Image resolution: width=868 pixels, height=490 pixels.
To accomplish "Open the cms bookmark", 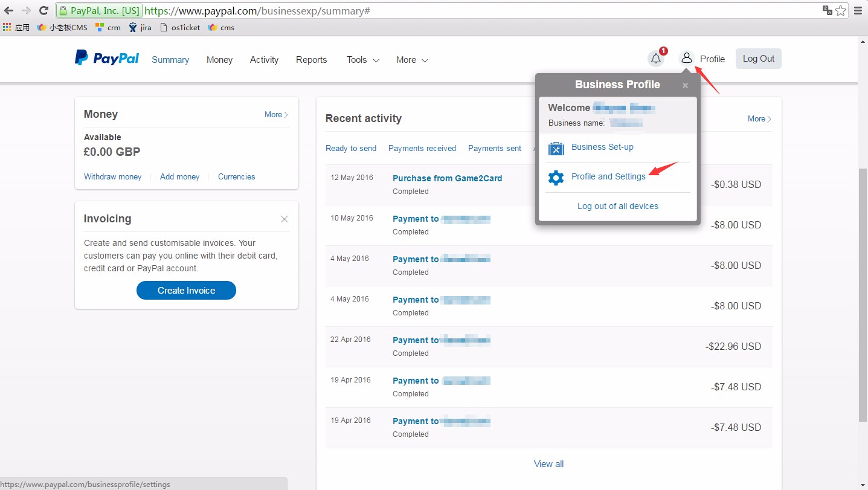I will [x=221, y=27].
